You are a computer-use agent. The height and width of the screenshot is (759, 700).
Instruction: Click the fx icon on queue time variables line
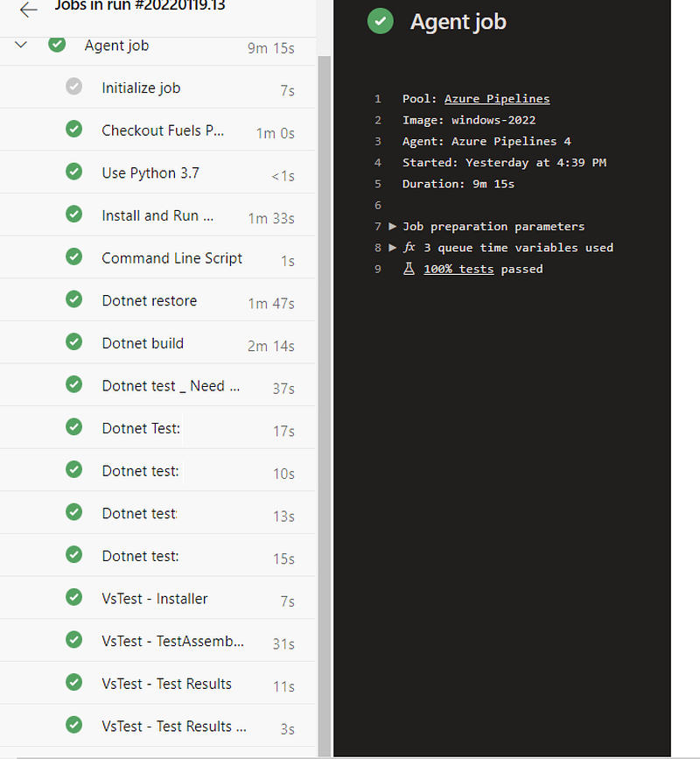point(409,248)
